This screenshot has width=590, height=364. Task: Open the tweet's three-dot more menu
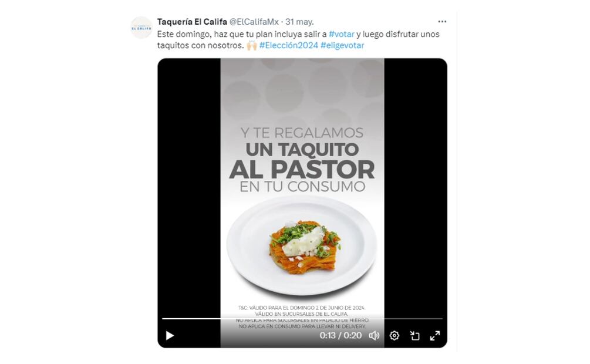442,22
